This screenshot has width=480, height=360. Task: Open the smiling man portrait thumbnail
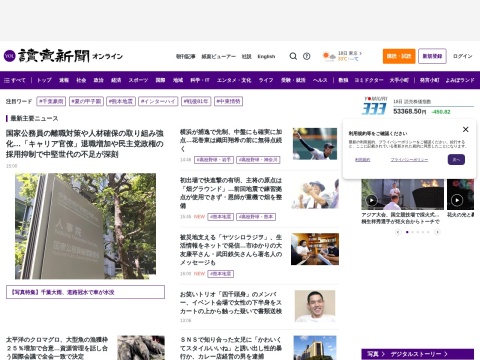tap(315, 306)
